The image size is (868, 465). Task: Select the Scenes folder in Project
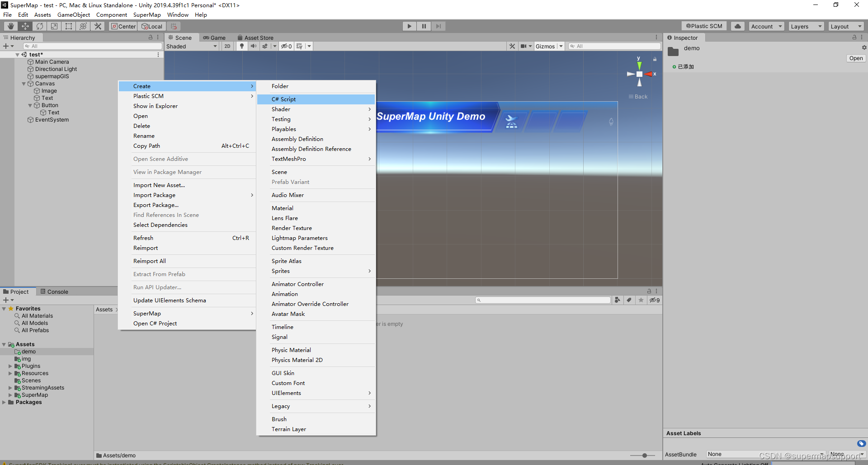[31, 381]
